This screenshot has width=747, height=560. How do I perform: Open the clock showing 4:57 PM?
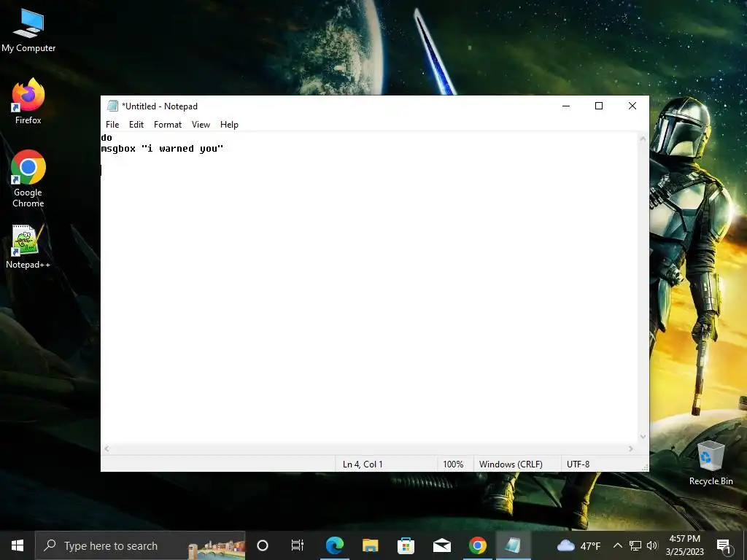pos(684,545)
